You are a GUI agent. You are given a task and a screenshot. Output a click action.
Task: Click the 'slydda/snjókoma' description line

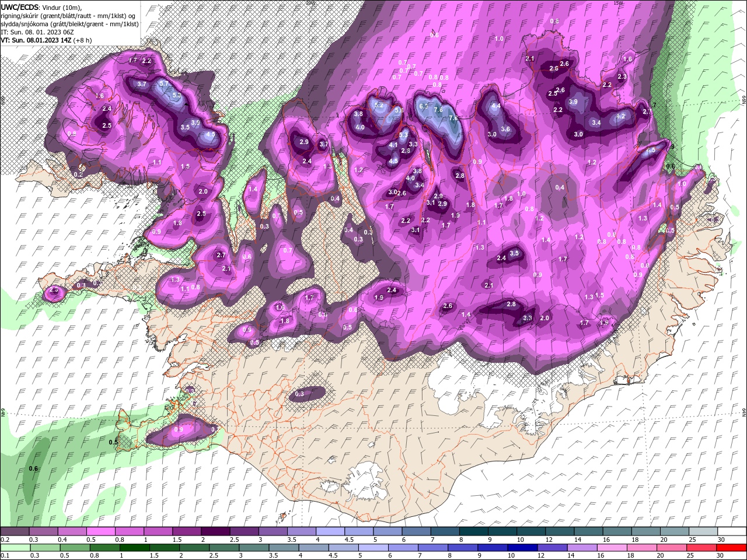point(69,23)
